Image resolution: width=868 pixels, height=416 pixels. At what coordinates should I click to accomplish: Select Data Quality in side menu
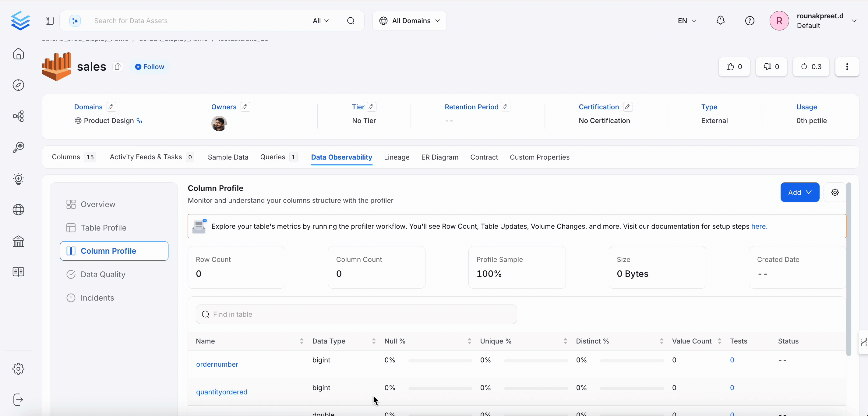point(103,274)
